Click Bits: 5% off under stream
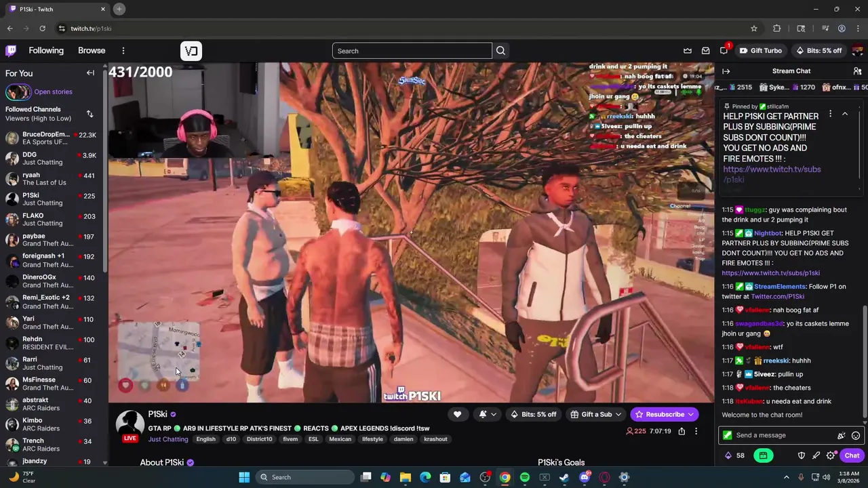Image resolution: width=868 pixels, height=488 pixels. (x=534, y=414)
